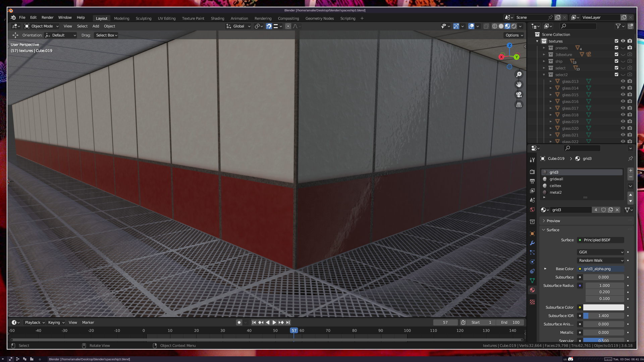Open Render properties camera tab

tap(532, 172)
